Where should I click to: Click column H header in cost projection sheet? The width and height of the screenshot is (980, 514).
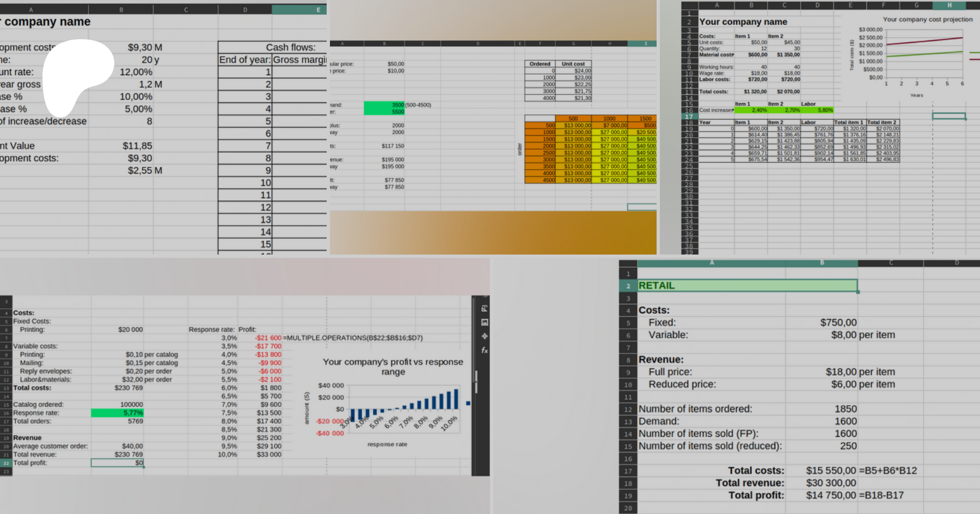(x=949, y=5)
